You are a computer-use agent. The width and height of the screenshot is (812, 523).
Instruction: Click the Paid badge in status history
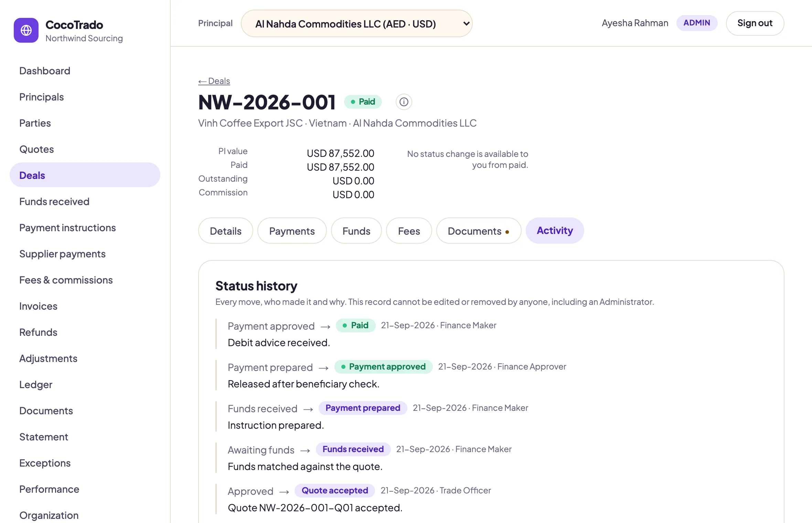click(x=355, y=325)
